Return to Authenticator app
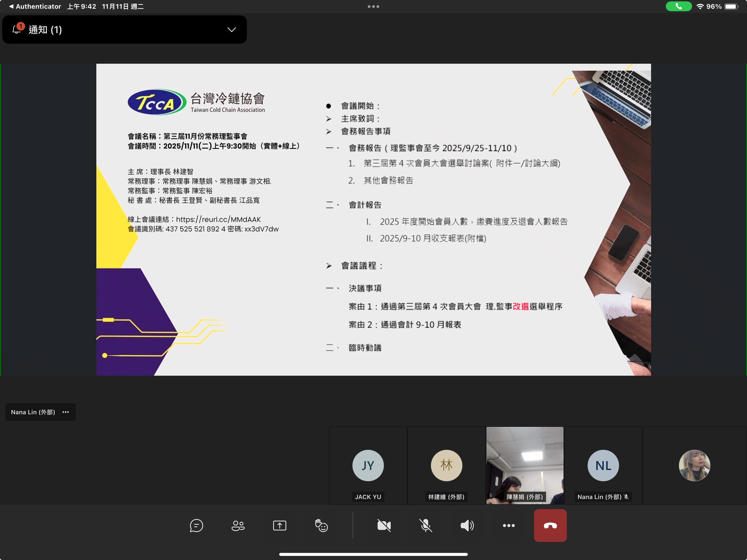Screen dimensions: 747x560 click(35, 6)
